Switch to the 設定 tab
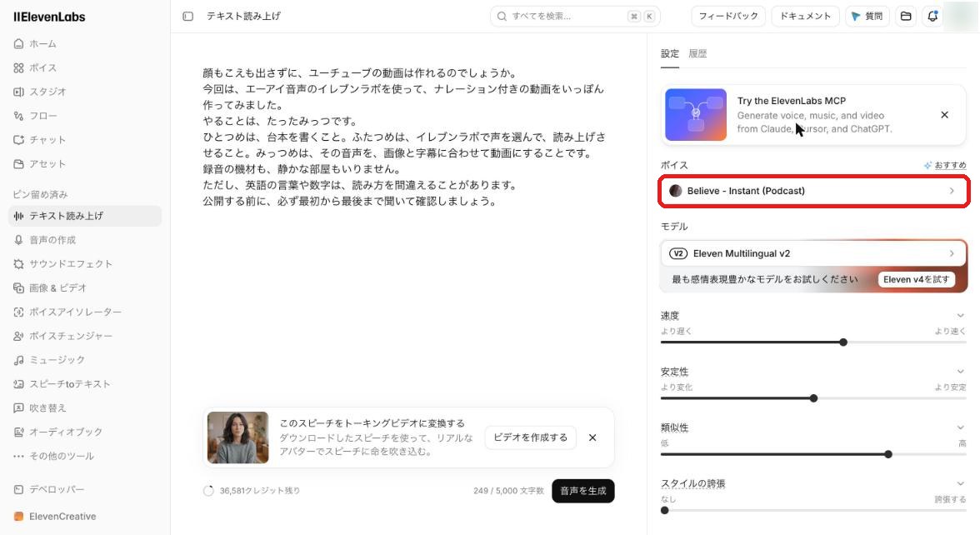Viewport: 980px width, 535px height. click(x=670, y=53)
